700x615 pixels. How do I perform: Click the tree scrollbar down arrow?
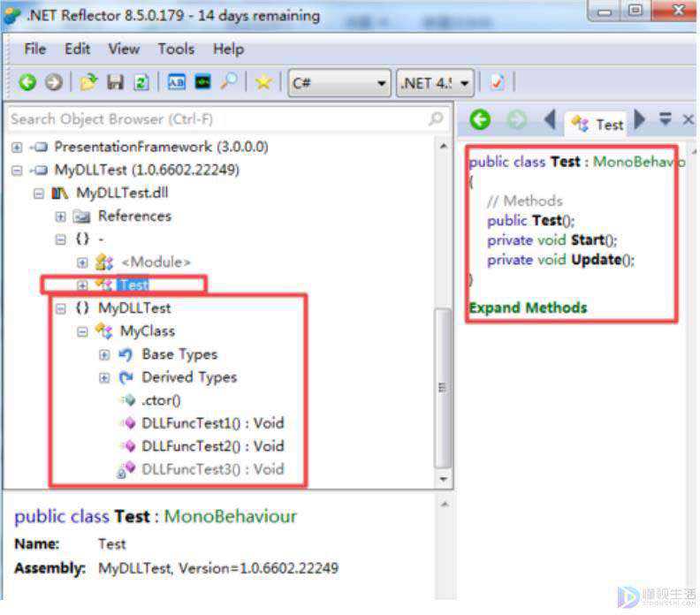[x=444, y=480]
